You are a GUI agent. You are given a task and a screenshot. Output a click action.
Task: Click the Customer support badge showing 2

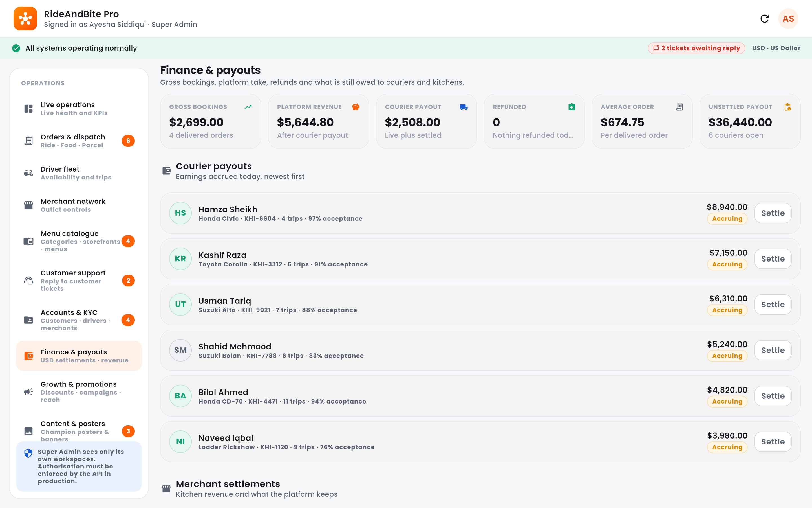pos(128,281)
